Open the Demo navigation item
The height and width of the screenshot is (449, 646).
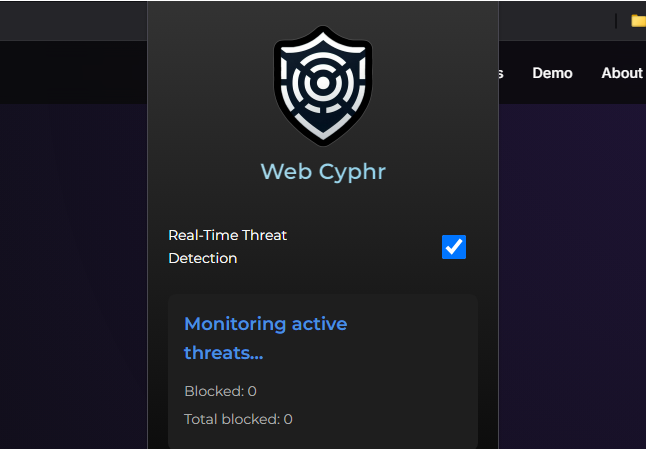point(552,73)
